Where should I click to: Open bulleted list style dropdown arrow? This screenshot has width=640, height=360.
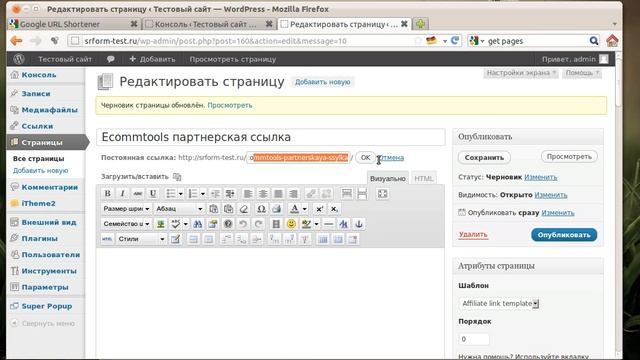180,193
